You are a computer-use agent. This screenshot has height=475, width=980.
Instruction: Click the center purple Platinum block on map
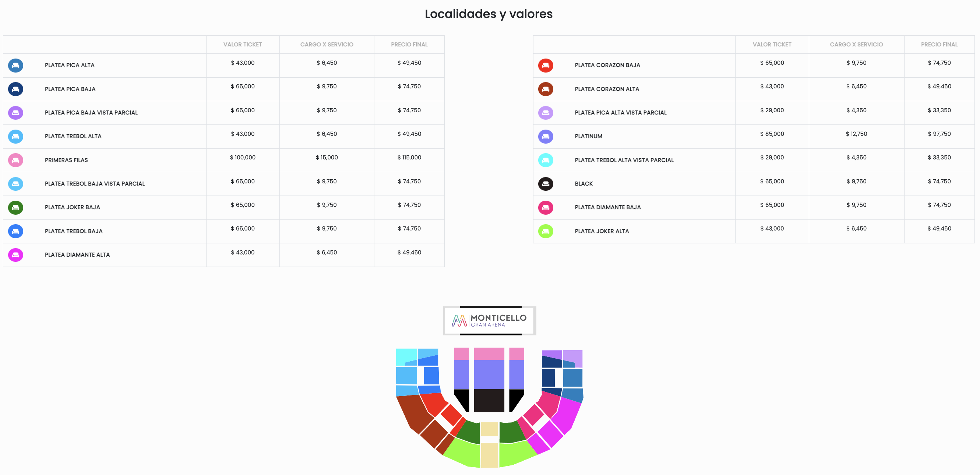(489, 374)
